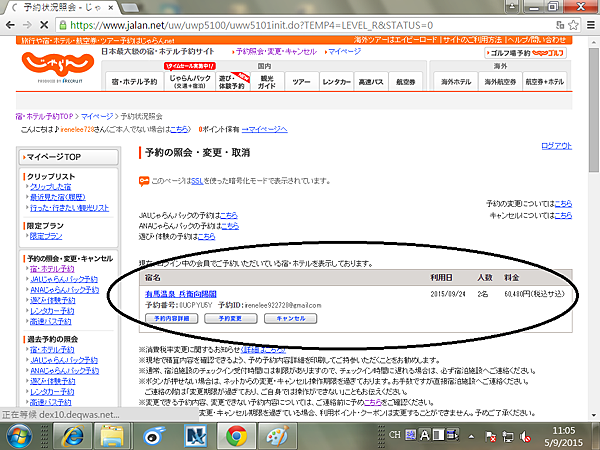The image size is (600, 450).
Task: Click the CH input language indicator
Action: pyautogui.click(x=395, y=435)
